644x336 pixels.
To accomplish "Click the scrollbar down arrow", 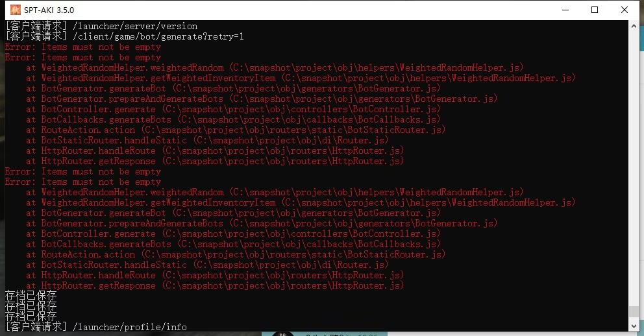I will coord(634,326).
